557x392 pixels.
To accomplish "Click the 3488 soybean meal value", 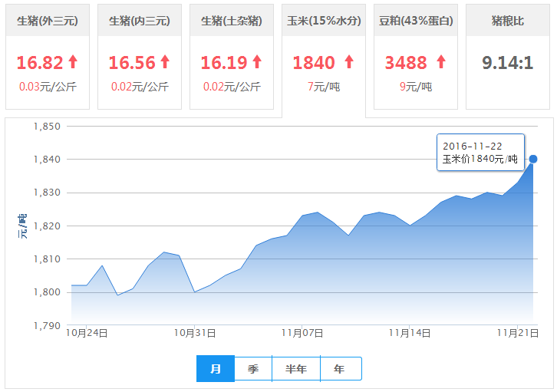I will [406, 62].
